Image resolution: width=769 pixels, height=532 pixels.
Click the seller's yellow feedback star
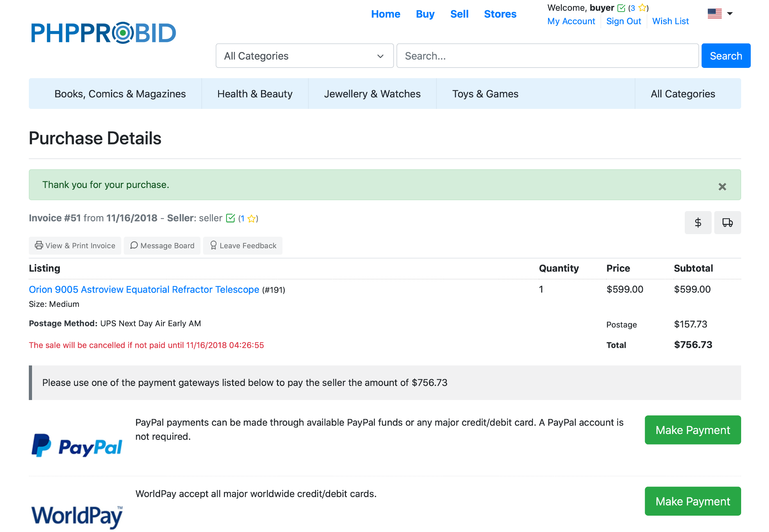252,219
